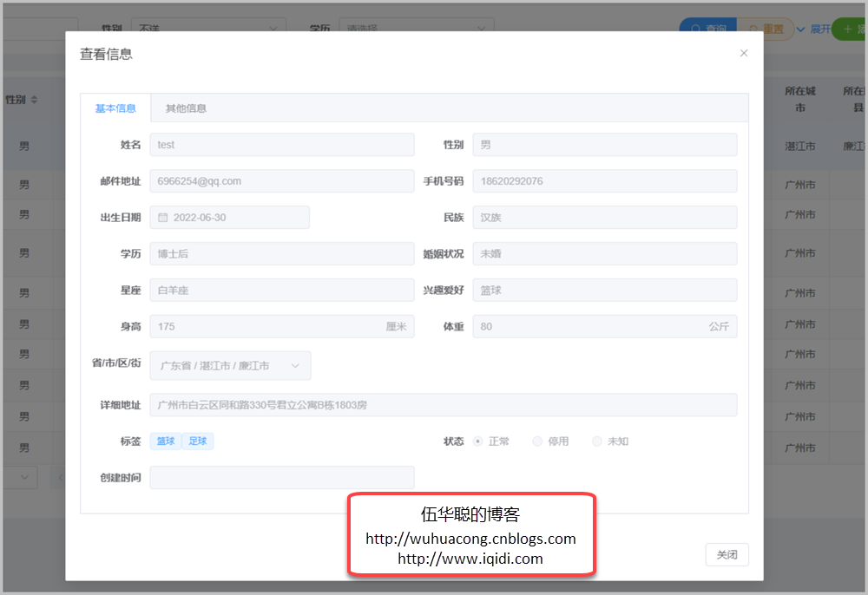Click the 篮球 tag in 标签 row
This screenshot has height=595, width=868.
click(x=166, y=441)
